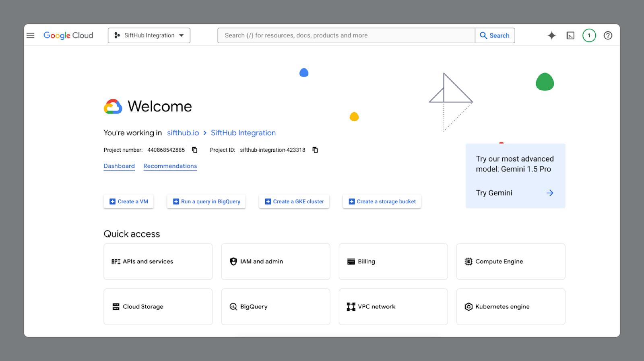Viewport: 644px width, 361px height.
Task: Click the plus icon on Create a storage bucket
Action: 352,202
